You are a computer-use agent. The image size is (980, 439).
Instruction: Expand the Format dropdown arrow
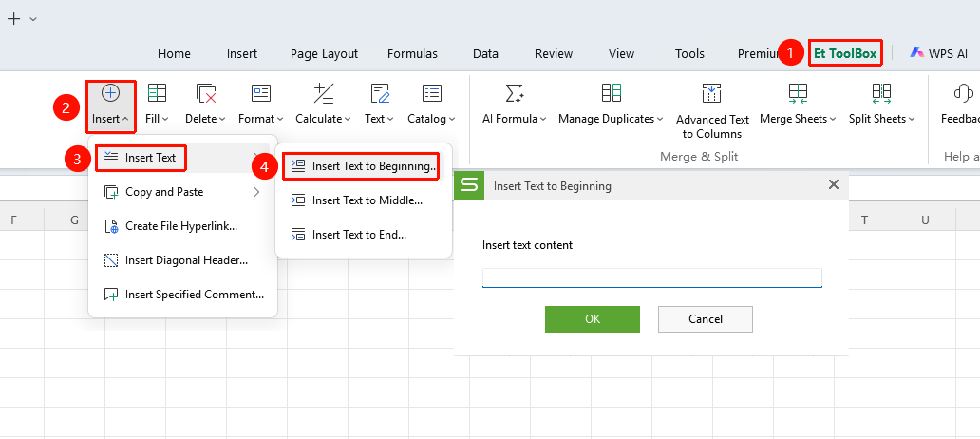pyautogui.click(x=280, y=119)
